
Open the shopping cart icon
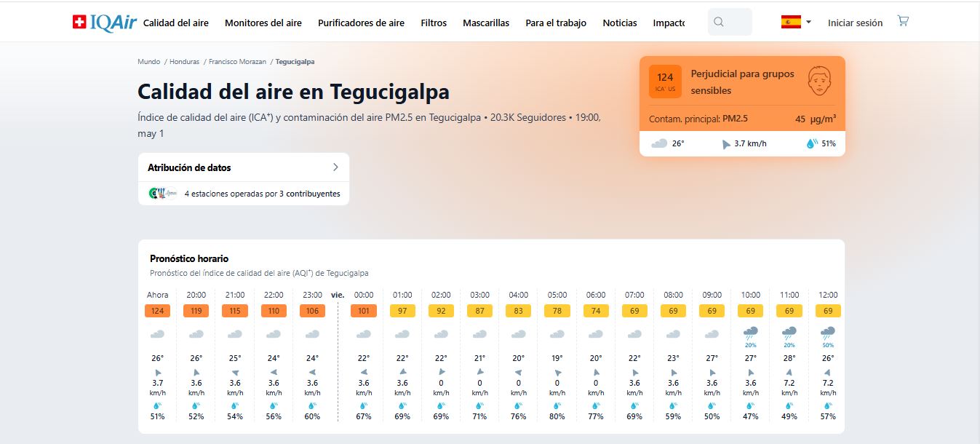click(x=903, y=21)
